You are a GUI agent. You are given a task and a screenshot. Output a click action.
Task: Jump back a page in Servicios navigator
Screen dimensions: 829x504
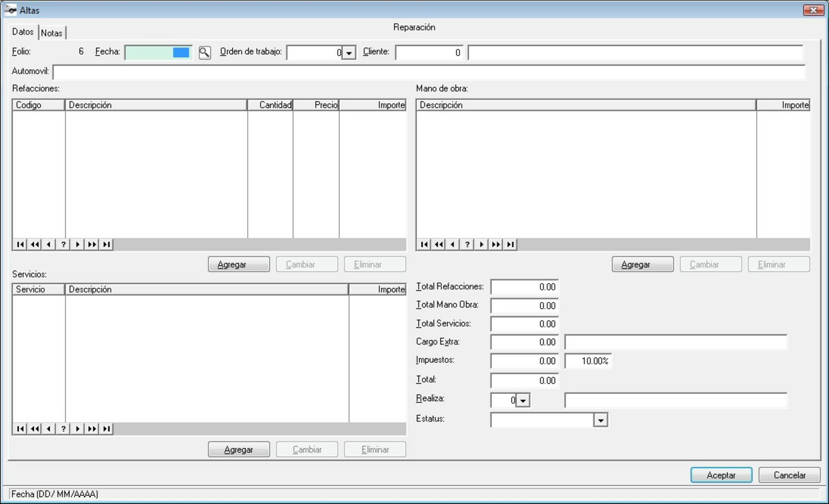(35, 429)
